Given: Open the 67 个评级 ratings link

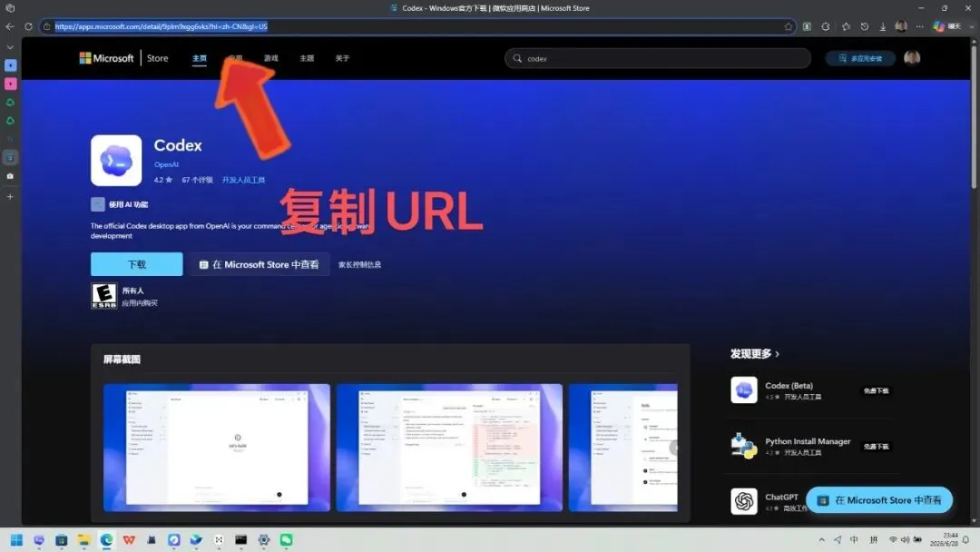Looking at the screenshot, I should click(198, 180).
